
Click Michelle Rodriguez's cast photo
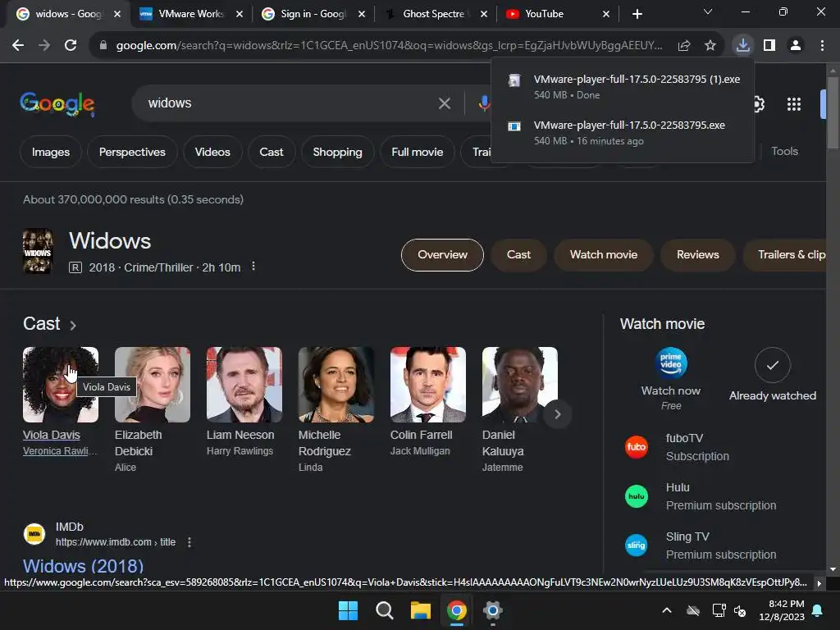336,385
